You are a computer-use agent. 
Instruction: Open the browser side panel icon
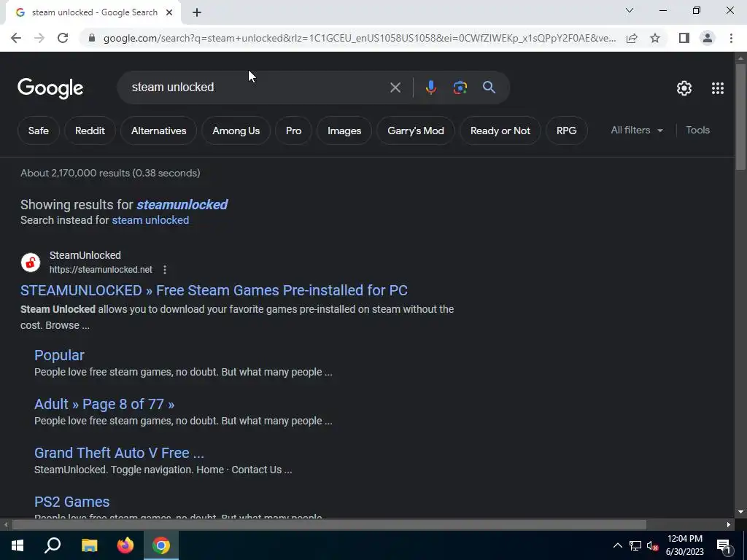[x=684, y=38]
